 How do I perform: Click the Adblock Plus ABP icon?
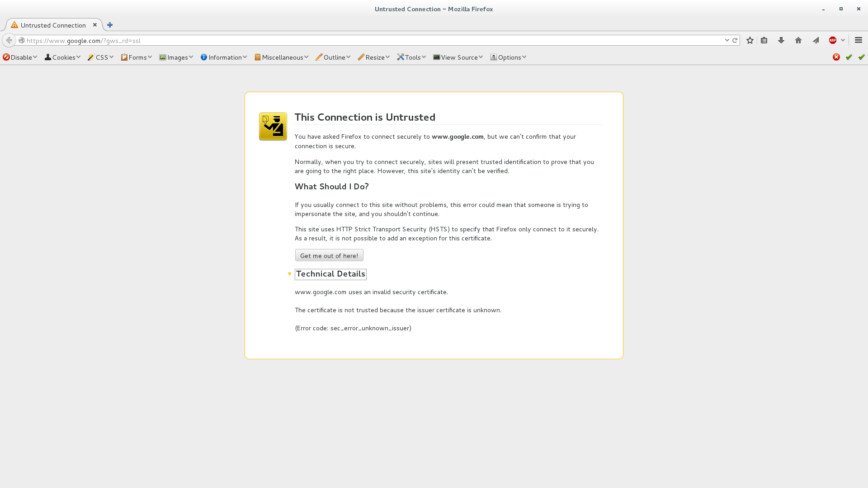(x=833, y=41)
